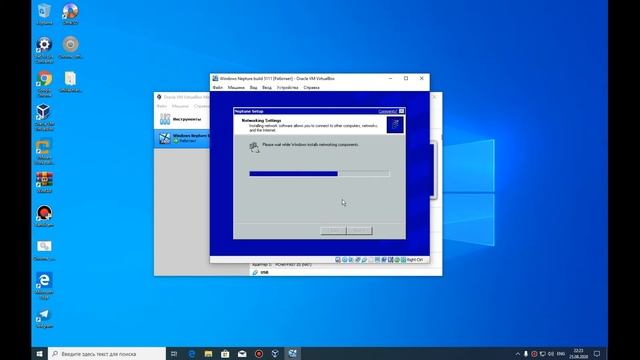Open the WinRAR desktop shortcut

click(x=44, y=182)
